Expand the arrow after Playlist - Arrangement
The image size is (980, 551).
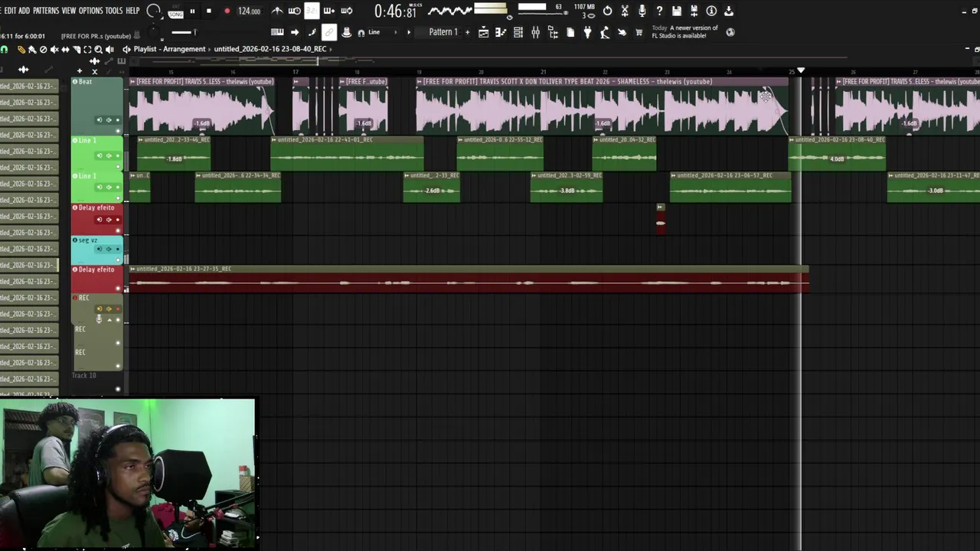pos(209,49)
